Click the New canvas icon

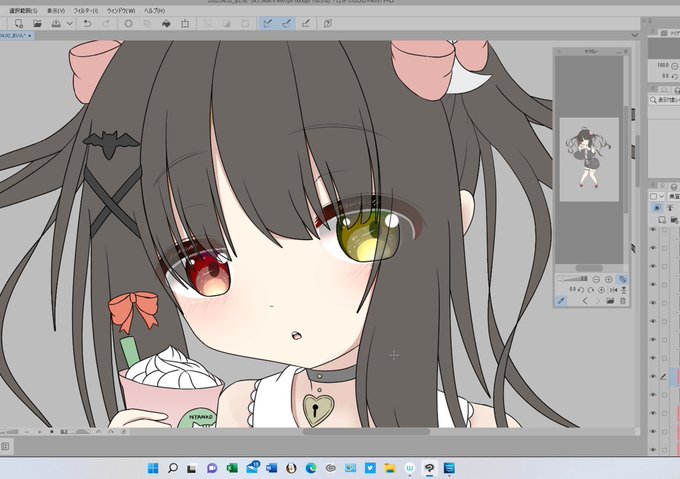(x=19, y=23)
